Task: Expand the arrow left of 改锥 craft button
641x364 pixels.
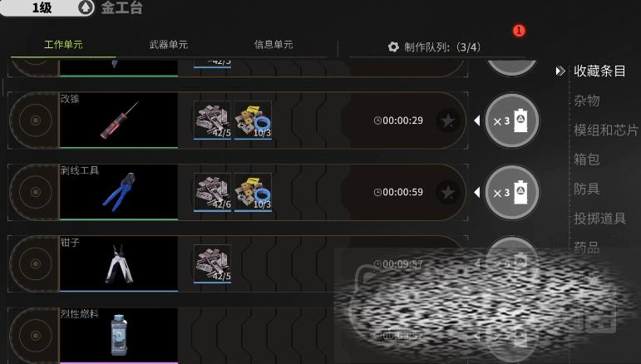Action: pos(476,121)
